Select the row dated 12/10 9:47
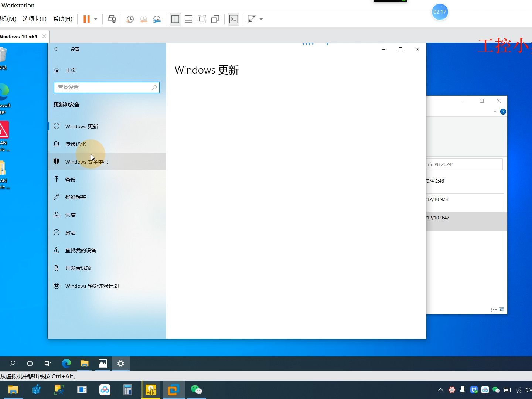532x399 pixels. 466,221
